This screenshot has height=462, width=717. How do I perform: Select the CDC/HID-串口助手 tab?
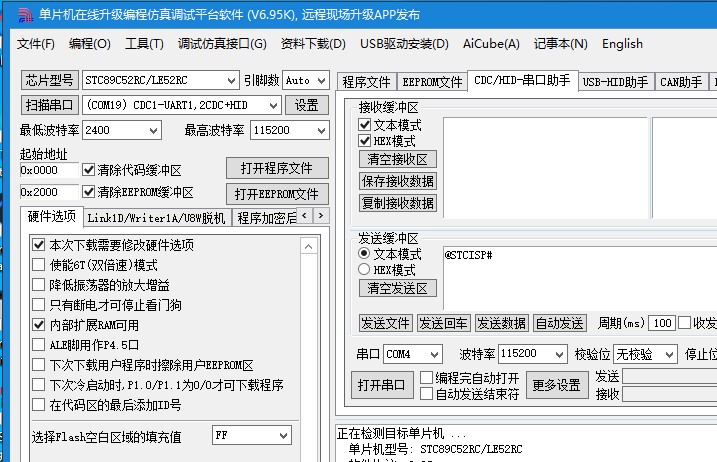(x=522, y=81)
